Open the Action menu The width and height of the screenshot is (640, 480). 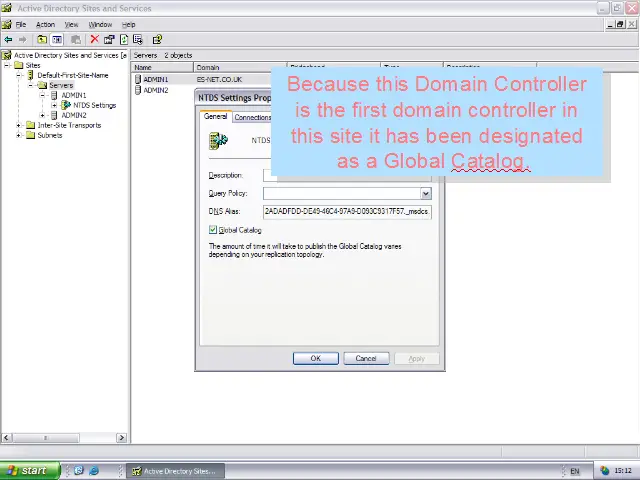45,24
